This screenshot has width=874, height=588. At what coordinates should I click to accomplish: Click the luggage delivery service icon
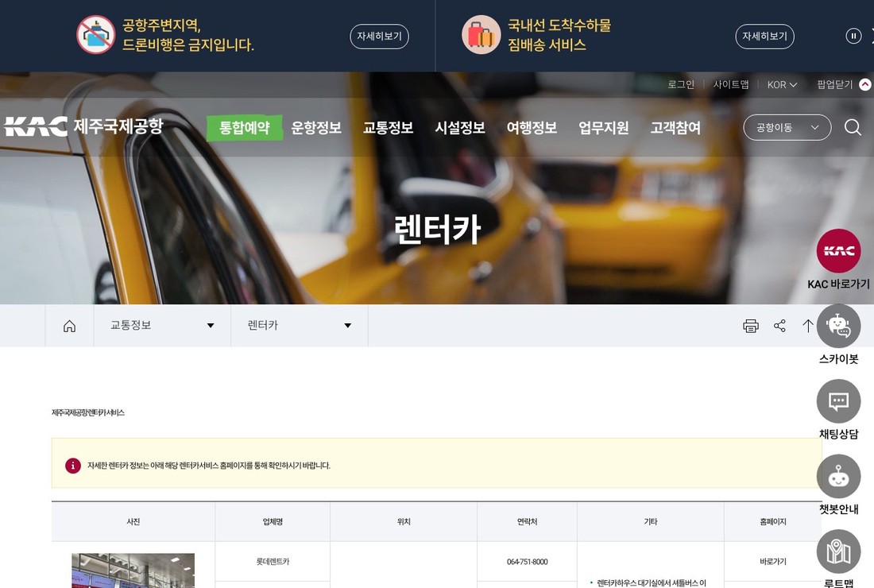click(481, 34)
